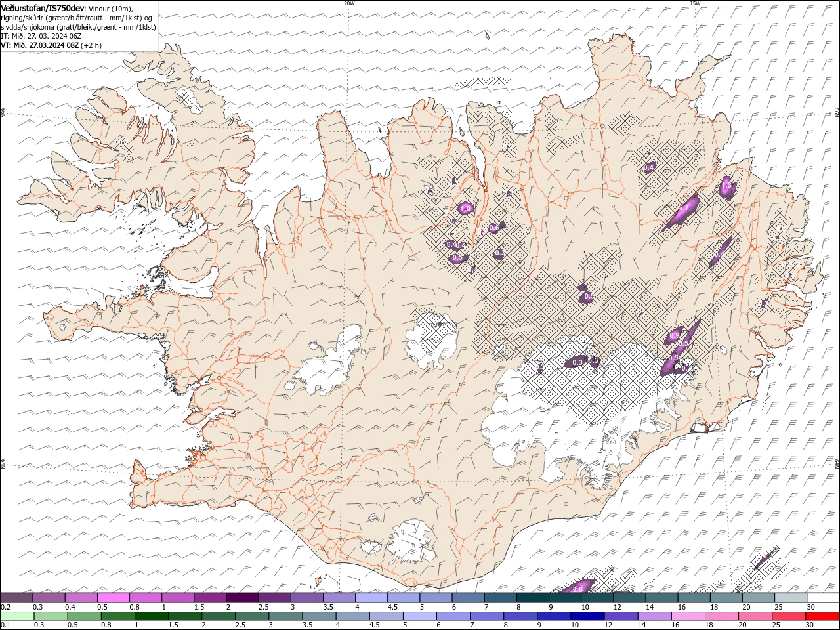Click the 0.7 precipitation value on the map
Image resolution: width=840 pixels, height=630 pixels.
click(683, 208)
